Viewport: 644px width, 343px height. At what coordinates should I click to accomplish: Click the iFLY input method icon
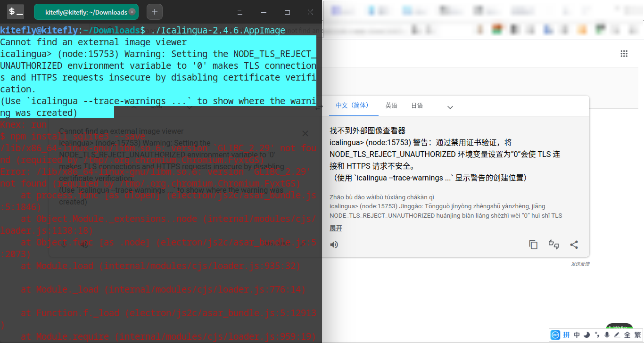(x=555, y=335)
